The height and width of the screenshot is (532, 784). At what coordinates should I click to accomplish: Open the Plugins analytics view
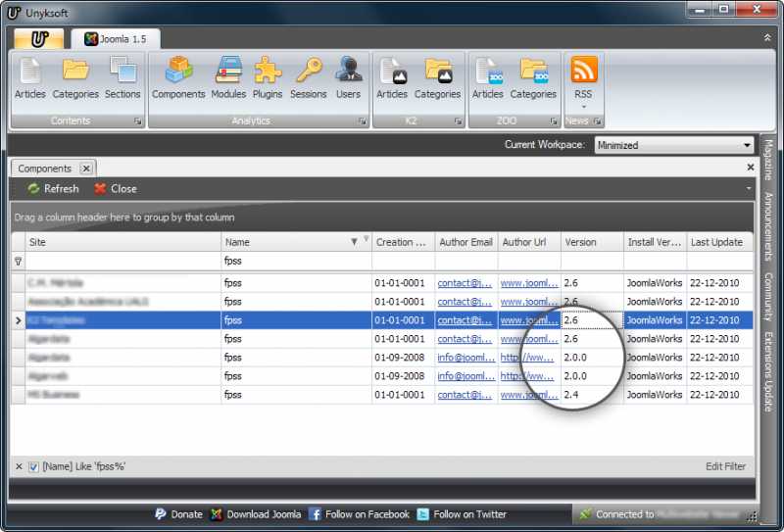268,78
